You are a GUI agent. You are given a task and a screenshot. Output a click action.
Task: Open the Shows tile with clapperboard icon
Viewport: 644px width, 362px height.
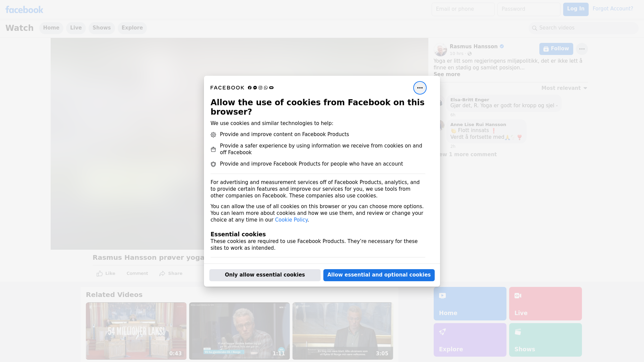(545, 340)
